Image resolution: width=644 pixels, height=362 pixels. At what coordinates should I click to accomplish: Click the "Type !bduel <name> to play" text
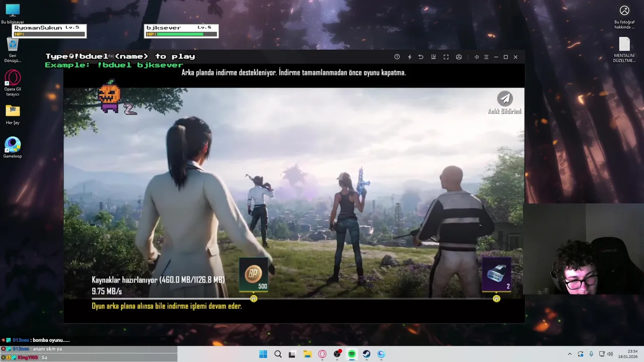(120, 56)
